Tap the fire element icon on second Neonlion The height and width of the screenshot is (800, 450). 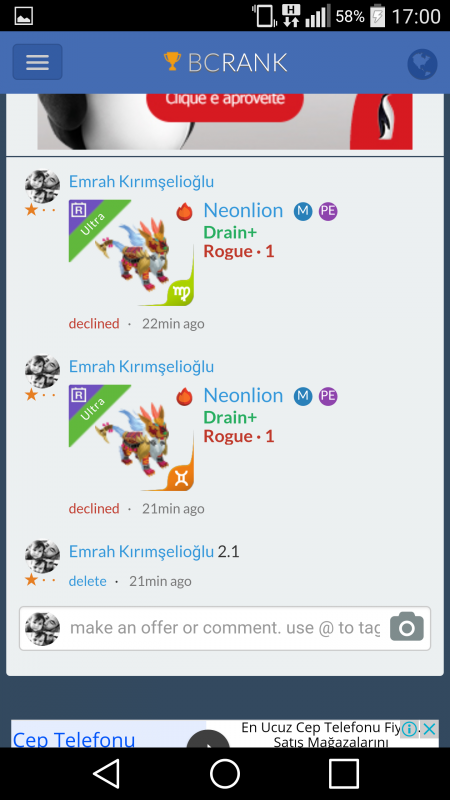(185, 396)
